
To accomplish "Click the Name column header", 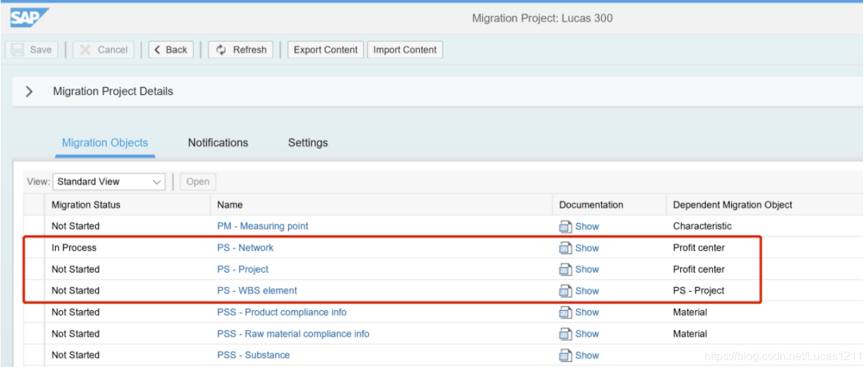I will click(x=381, y=205).
